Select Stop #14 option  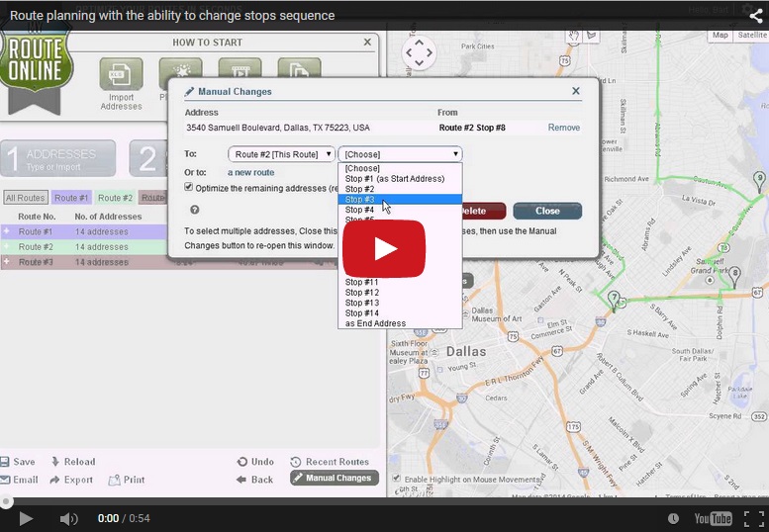point(400,313)
